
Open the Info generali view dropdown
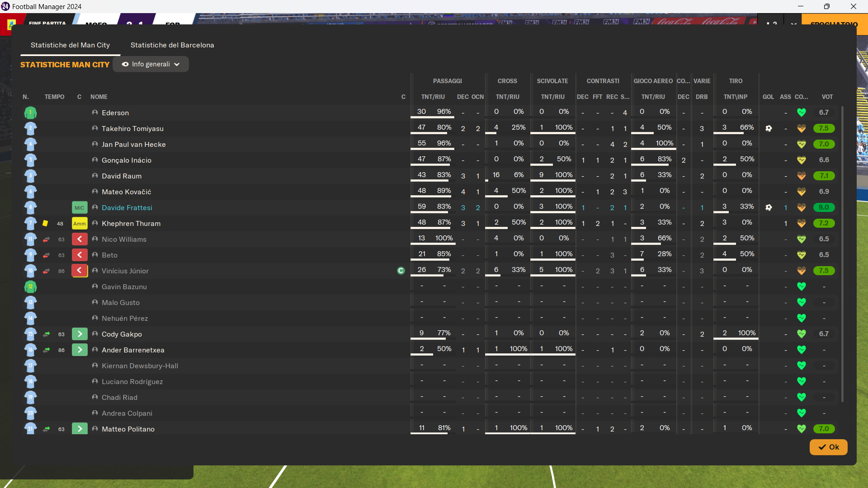click(151, 64)
